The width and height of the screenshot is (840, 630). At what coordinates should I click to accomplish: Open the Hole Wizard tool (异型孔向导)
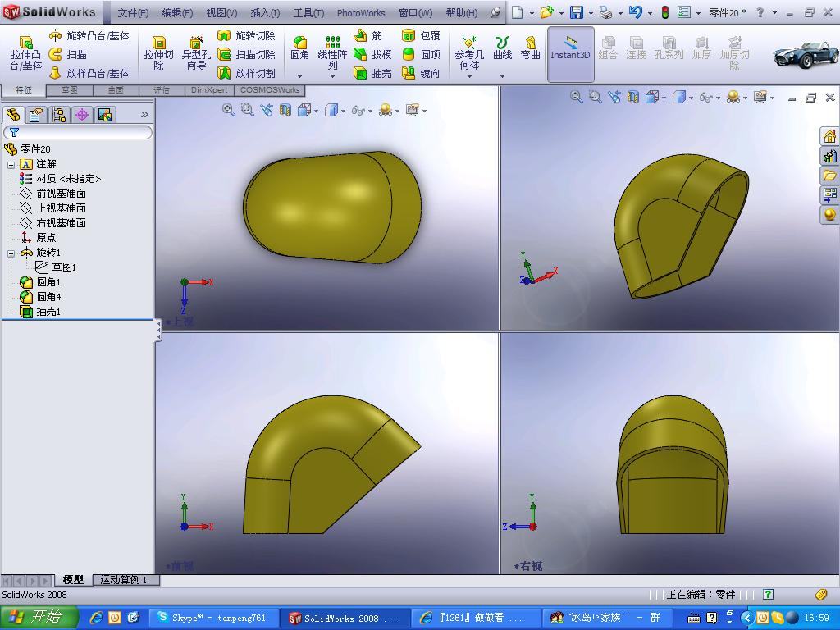[x=196, y=53]
